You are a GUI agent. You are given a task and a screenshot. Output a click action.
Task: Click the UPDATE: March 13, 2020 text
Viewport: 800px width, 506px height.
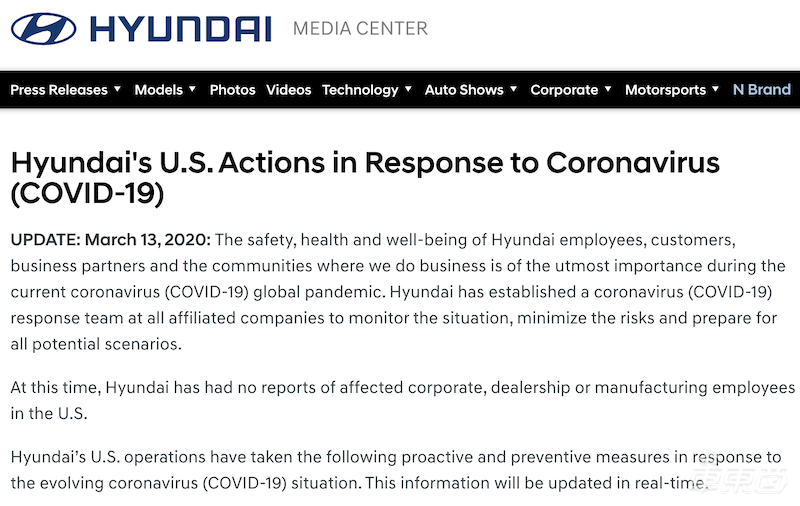[110, 241]
